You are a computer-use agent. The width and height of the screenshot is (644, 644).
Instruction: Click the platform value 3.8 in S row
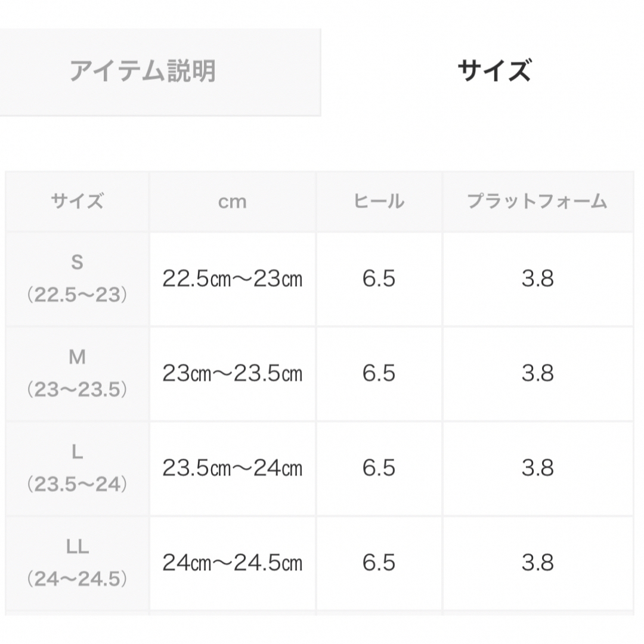(538, 279)
